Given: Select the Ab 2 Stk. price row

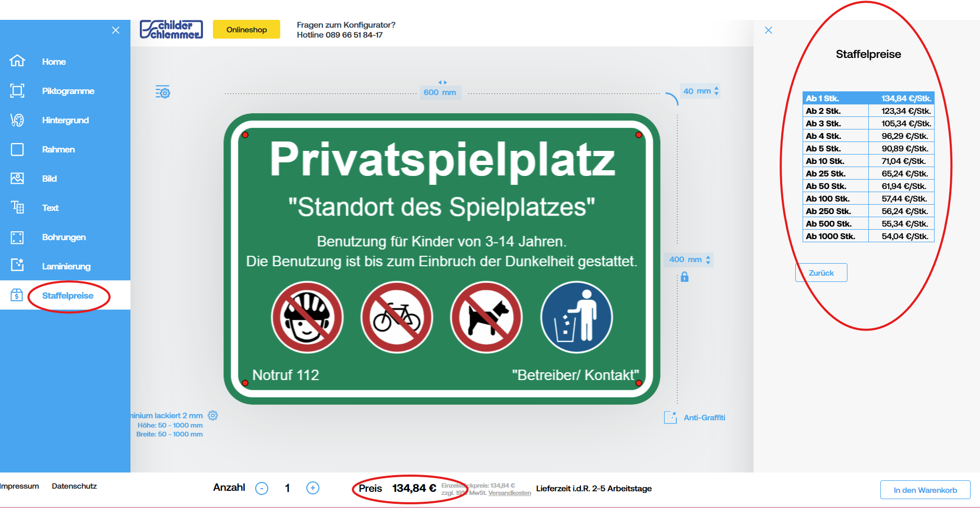Looking at the screenshot, I should (868, 111).
